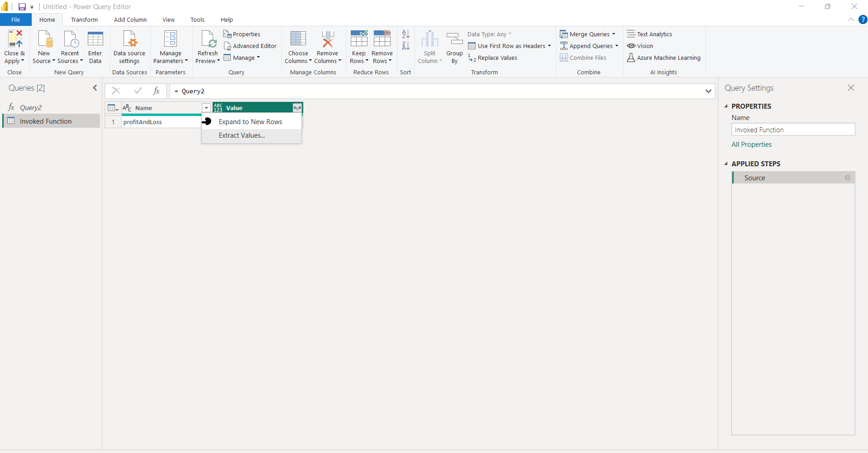Open the File menu

16,19
